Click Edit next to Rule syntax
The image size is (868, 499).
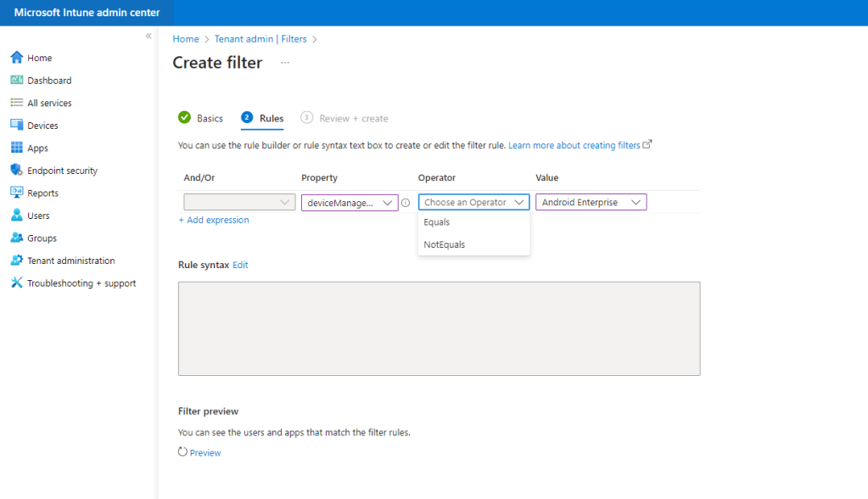click(240, 265)
